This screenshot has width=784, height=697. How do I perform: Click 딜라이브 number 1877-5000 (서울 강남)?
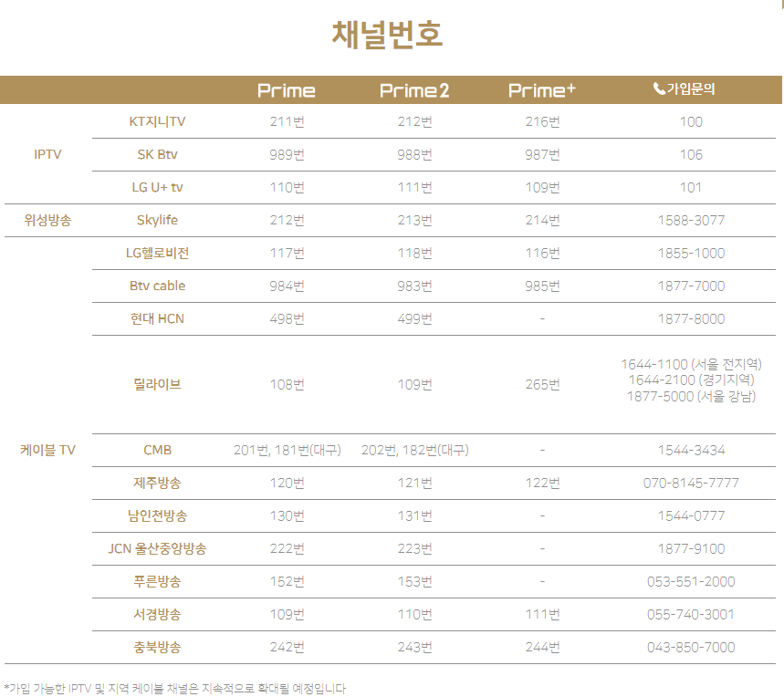point(691,397)
